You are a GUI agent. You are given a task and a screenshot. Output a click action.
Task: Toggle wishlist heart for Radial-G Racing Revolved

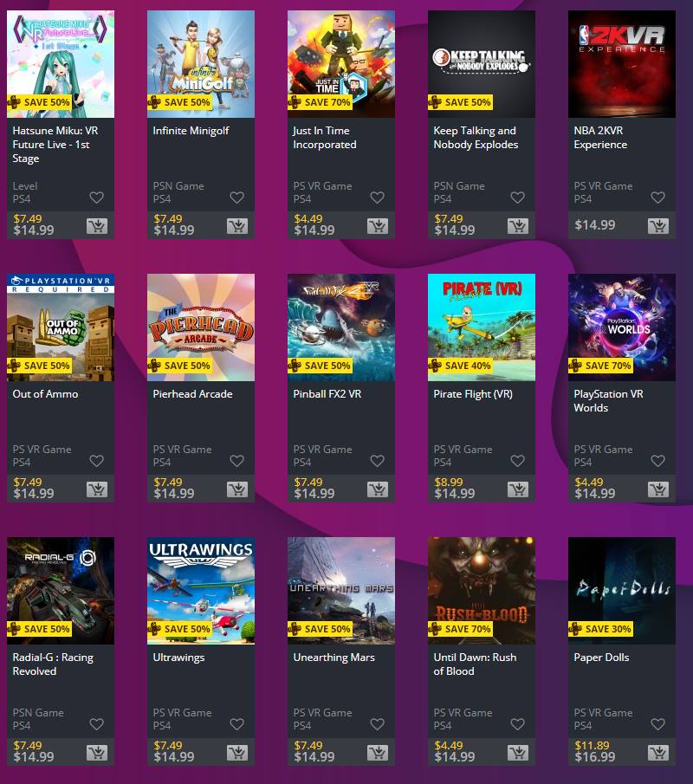tap(96, 724)
